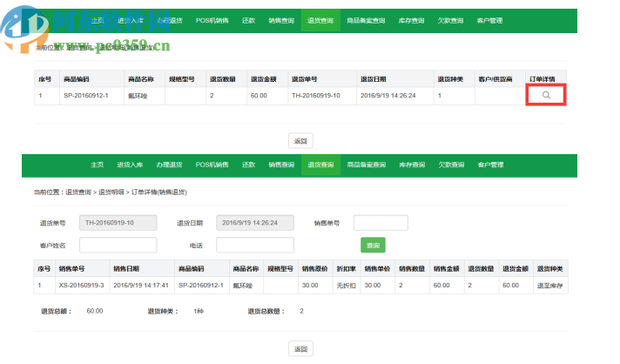Select the 退货总额 value 60.00 in the summary
The width and height of the screenshot is (620, 364).
click(x=95, y=311)
